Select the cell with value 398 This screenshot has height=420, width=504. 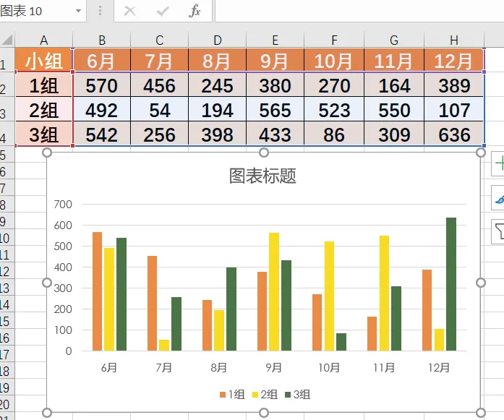[217, 134]
